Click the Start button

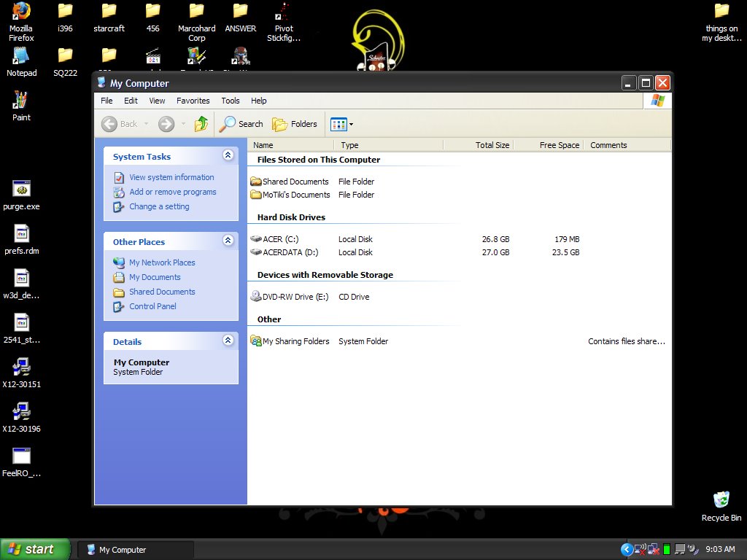tap(35, 549)
